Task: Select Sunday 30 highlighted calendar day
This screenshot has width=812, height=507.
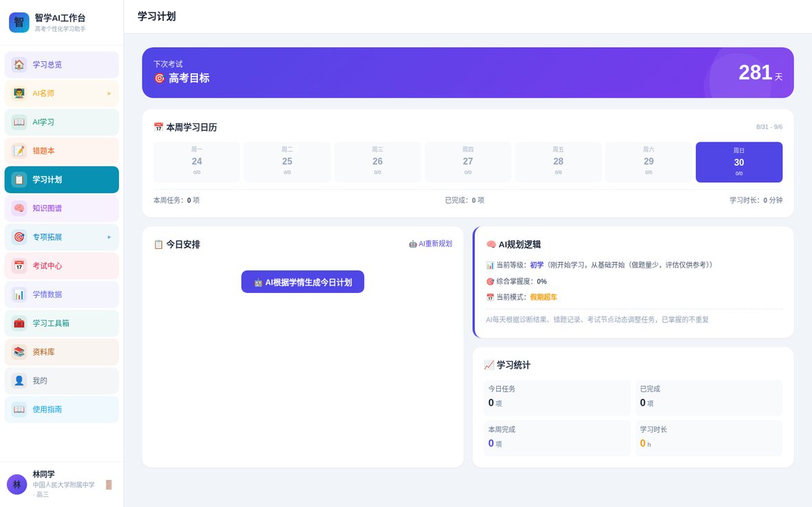Action: [739, 162]
